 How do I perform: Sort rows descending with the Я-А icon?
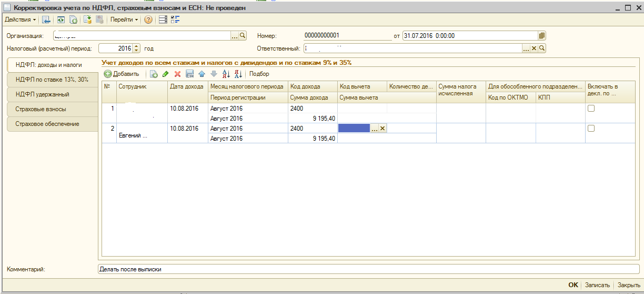coord(238,74)
